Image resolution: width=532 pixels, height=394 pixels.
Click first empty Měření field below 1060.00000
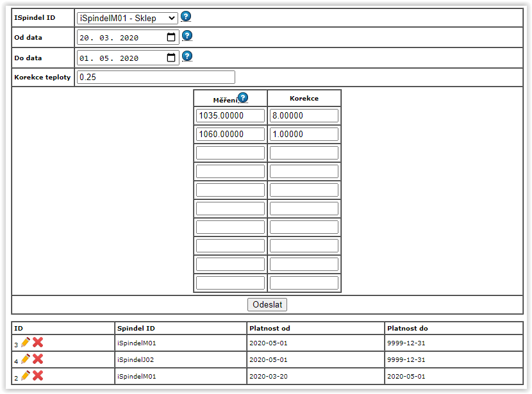click(x=230, y=152)
